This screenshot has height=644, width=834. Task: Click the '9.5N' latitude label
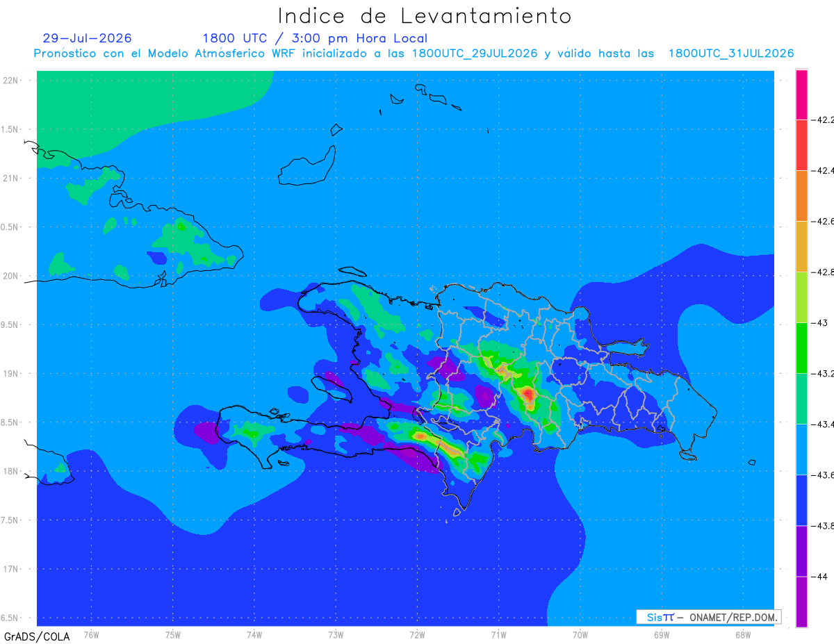[x=10, y=325]
